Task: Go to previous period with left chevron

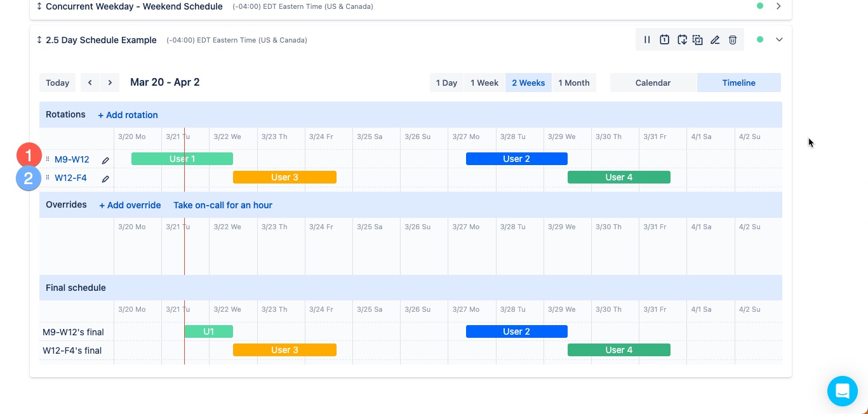Action: 90,83
